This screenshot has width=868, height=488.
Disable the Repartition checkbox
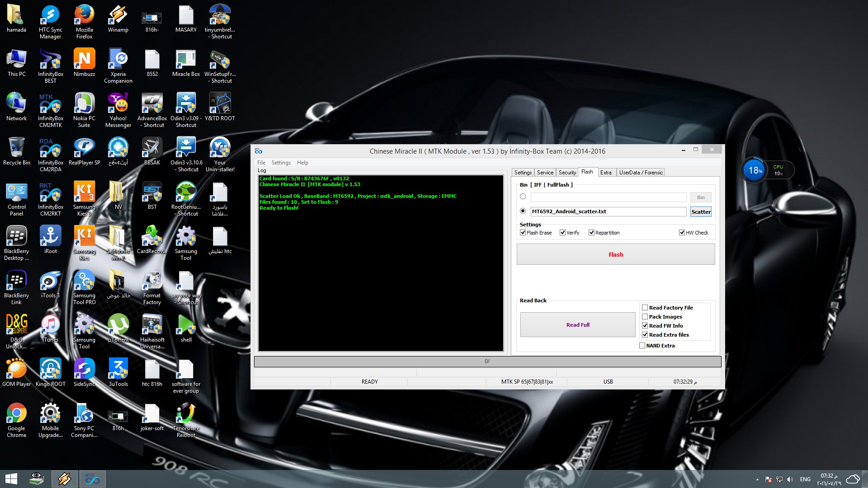(x=591, y=233)
